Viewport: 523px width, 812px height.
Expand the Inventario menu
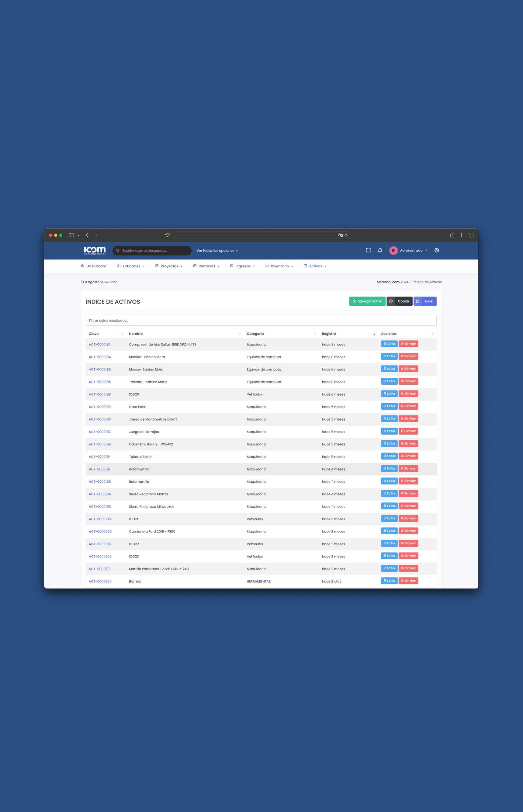[279, 266]
